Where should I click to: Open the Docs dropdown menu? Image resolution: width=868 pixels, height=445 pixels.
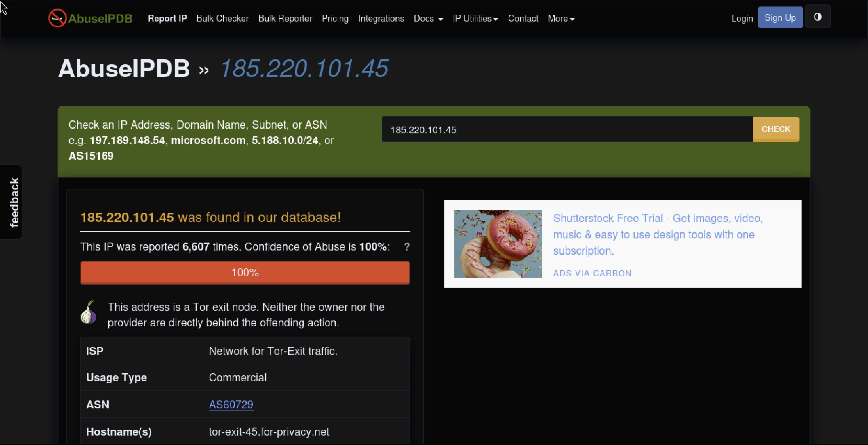click(428, 19)
